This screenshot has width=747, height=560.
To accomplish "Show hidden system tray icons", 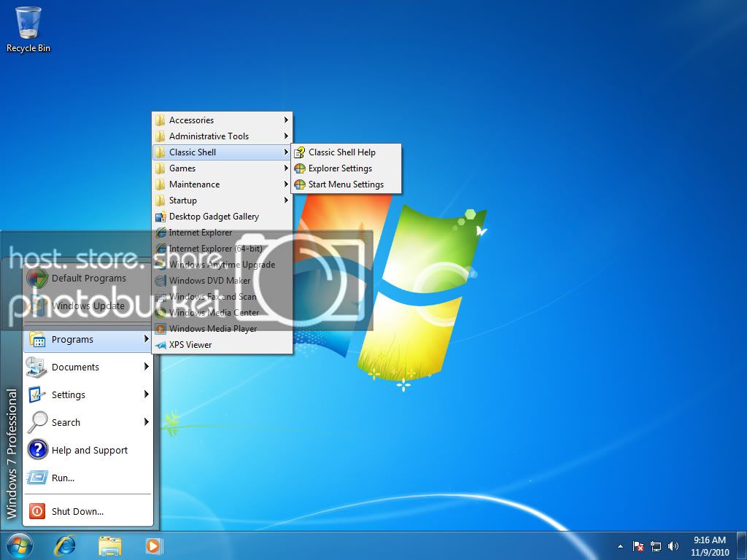I will tap(621, 546).
